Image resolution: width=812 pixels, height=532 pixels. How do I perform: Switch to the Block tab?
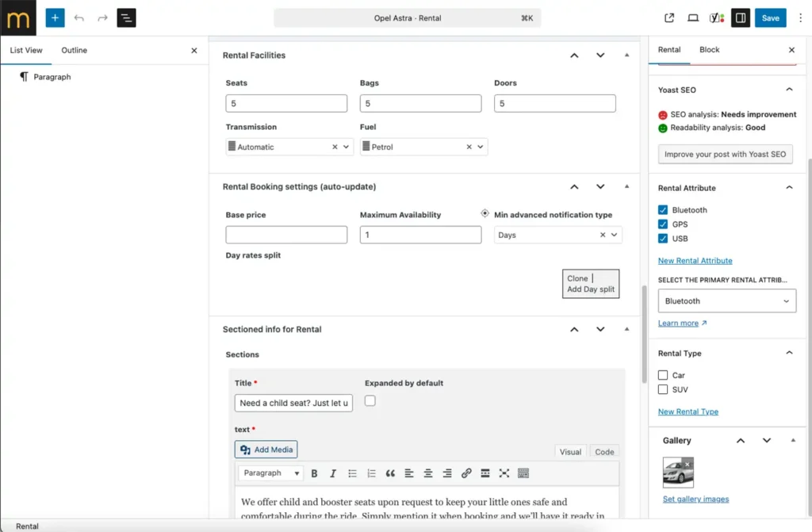coord(709,49)
